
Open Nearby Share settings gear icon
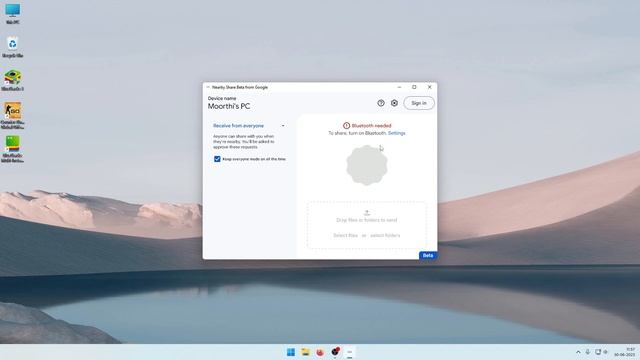pos(394,103)
